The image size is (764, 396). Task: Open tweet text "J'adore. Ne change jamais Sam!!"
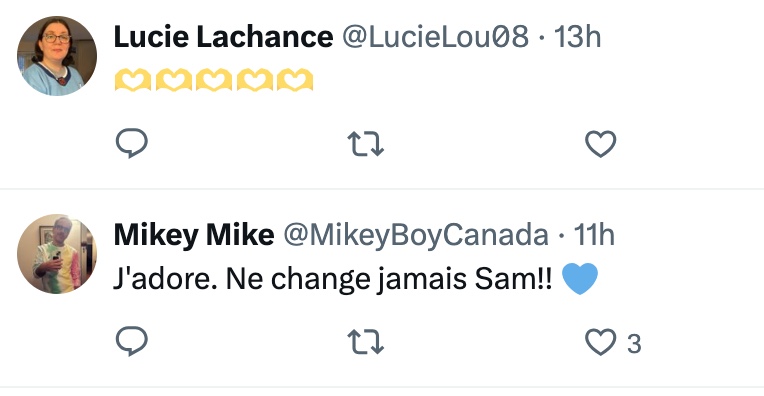333,280
